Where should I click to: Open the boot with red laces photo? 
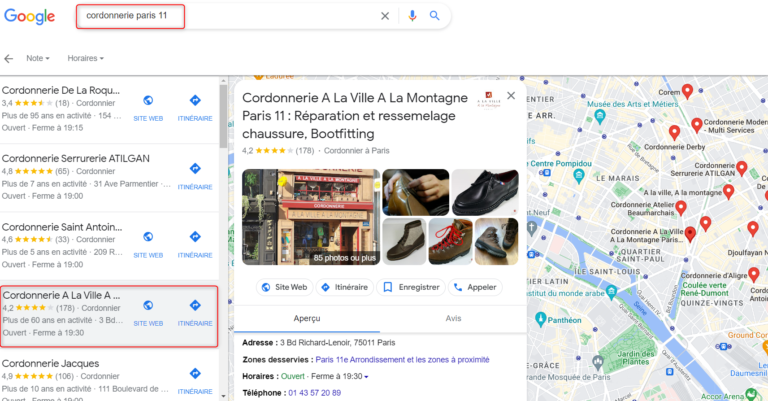[x=450, y=241]
